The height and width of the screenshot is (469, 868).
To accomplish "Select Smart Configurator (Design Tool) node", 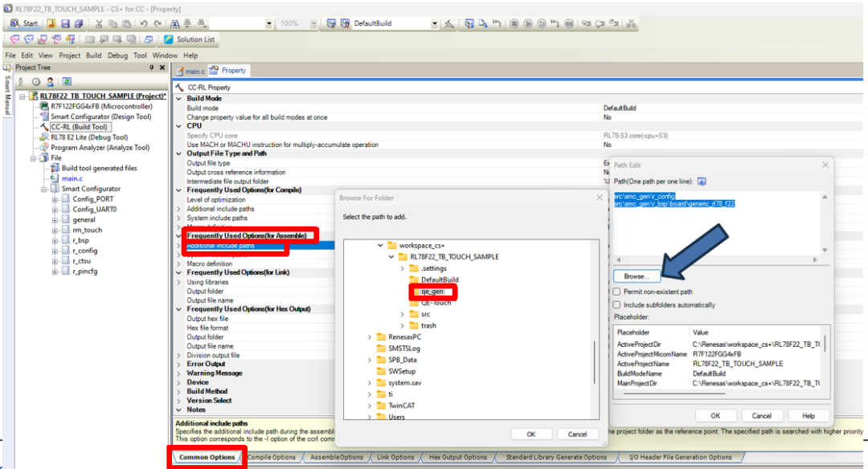I will pos(100,116).
